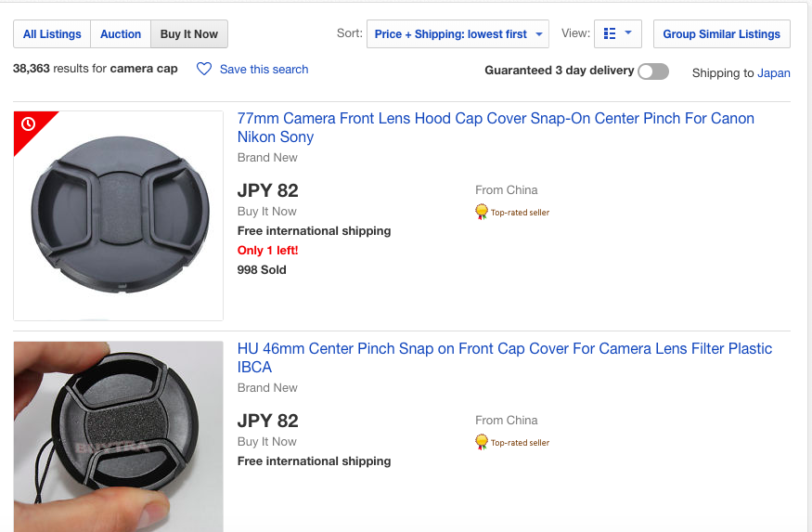Select the Buy It Now tab
The width and height of the screenshot is (812, 532).
pyautogui.click(x=189, y=34)
